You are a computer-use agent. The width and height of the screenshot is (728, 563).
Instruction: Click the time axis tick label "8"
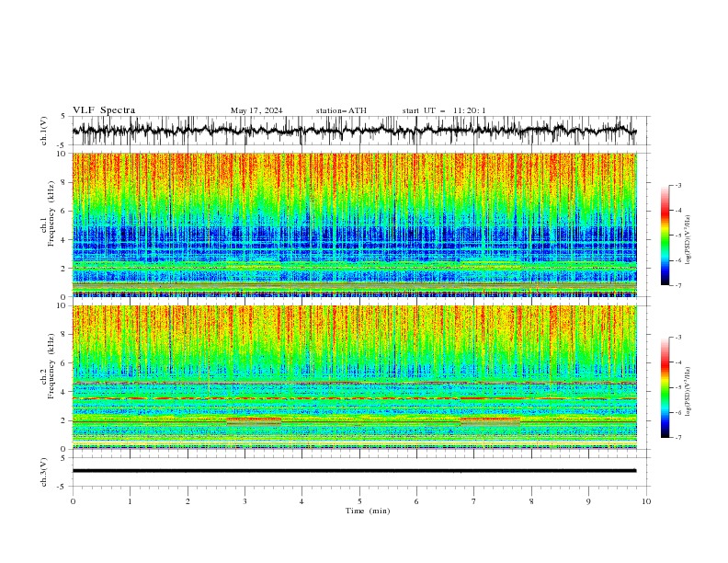[531, 501]
